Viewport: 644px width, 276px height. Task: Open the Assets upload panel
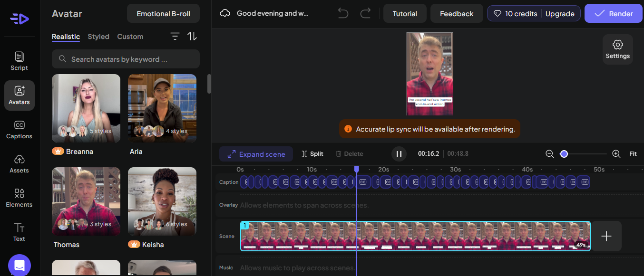click(x=19, y=164)
